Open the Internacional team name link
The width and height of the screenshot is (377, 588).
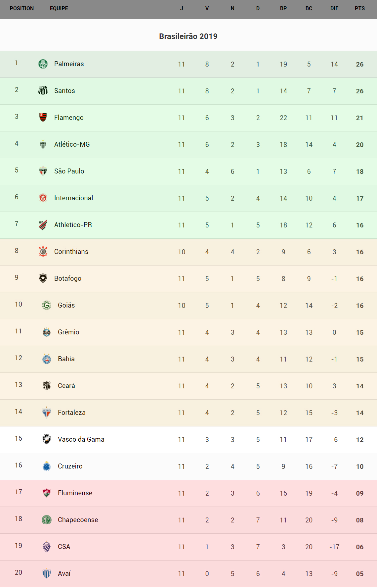(x=73, y=198)
